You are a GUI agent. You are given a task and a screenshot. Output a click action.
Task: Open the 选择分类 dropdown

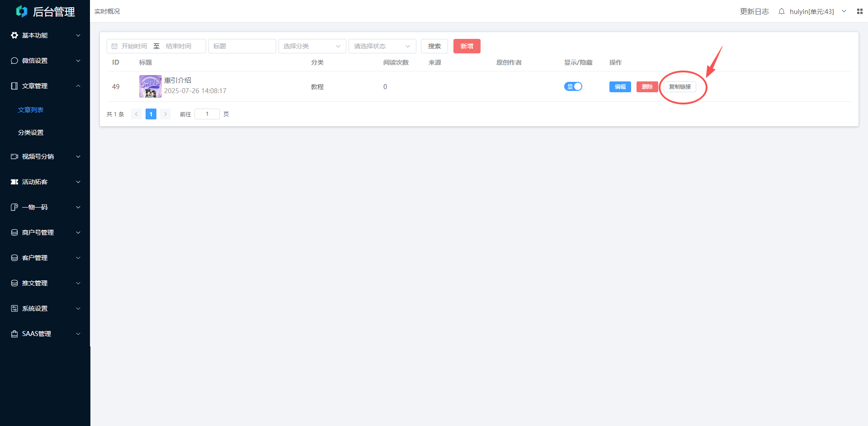coord(312,46)
